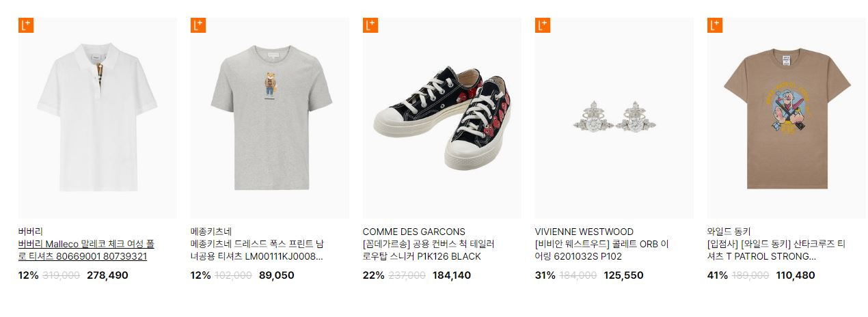Viewport: 868px width, 317px height.
Task: Click the orange L+ badge on Converse sneakers
Action: (x=370, y=25)
